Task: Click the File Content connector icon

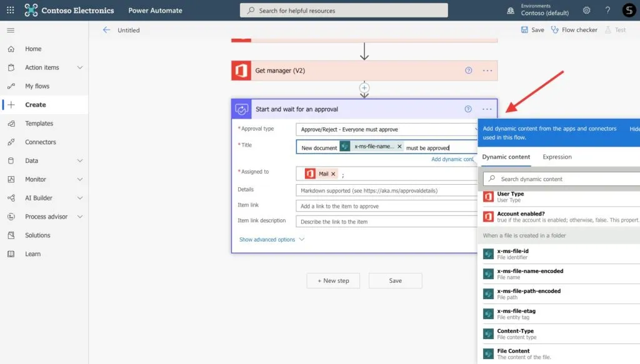Action: pyautogui.click(x=488, y=353)
